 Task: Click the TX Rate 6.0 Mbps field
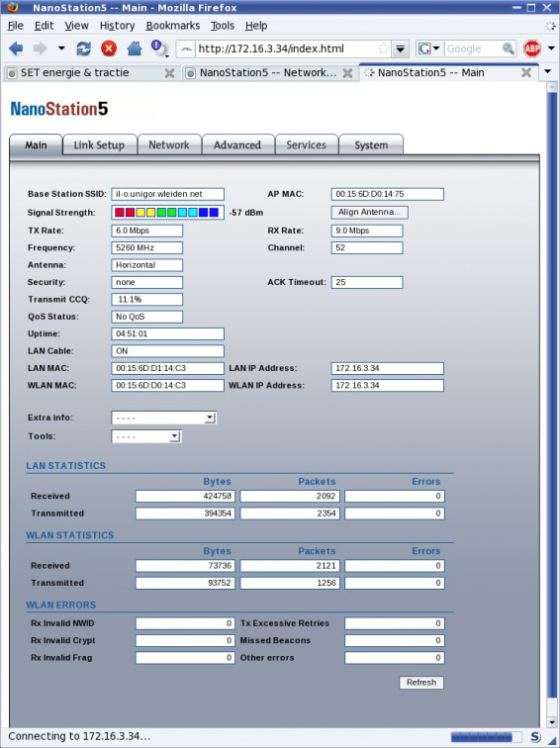146,231
